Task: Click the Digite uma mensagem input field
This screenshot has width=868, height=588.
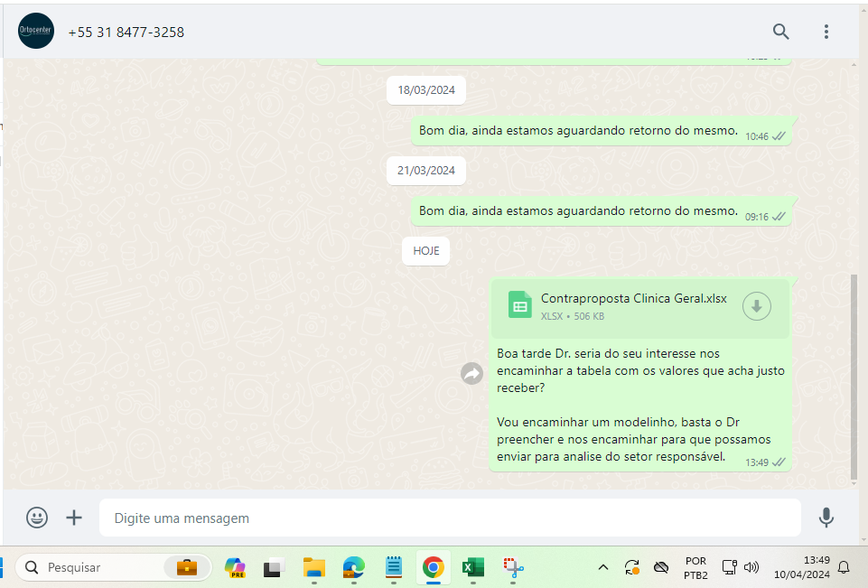Action: [x=450, y=518]
